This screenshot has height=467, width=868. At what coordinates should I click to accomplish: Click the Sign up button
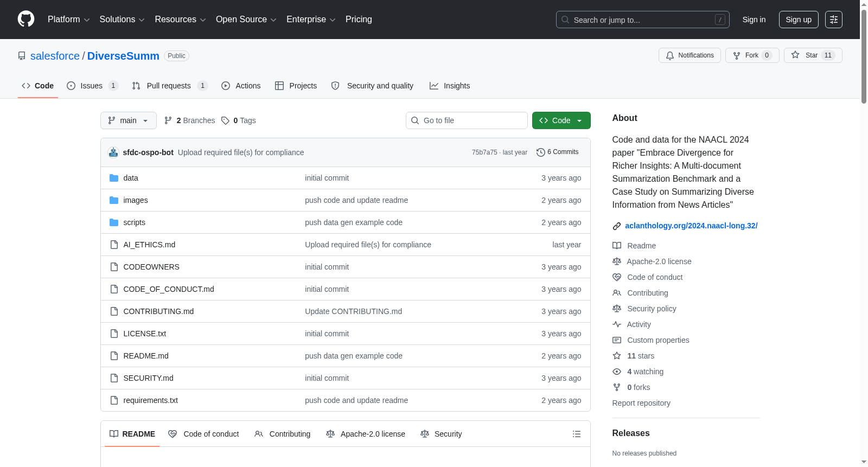[799, 20]
